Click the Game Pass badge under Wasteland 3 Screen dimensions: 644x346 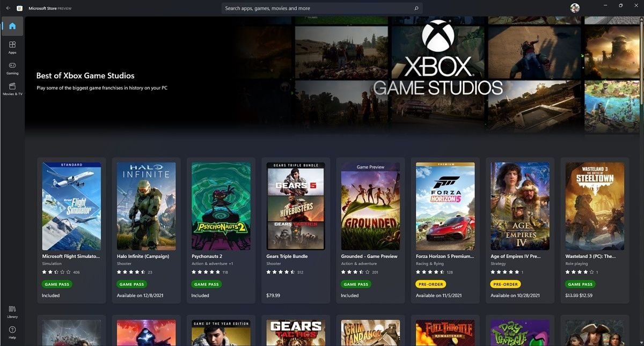coord(580,284)
